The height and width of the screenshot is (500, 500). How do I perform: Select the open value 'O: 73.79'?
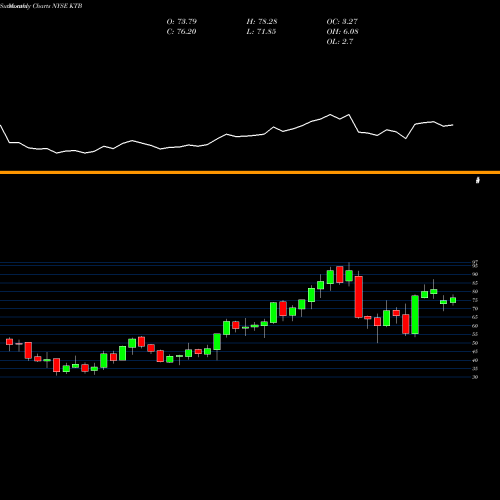[x=182, y=21]
